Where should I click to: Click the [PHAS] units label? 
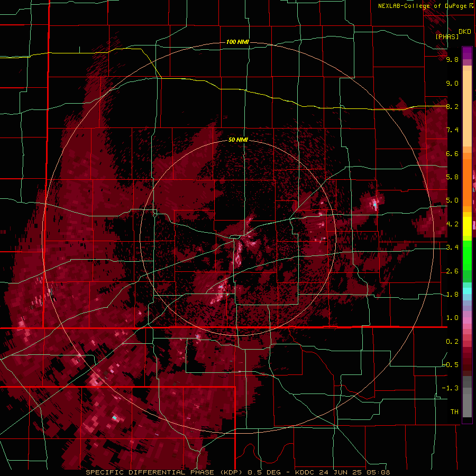[447, 36]
